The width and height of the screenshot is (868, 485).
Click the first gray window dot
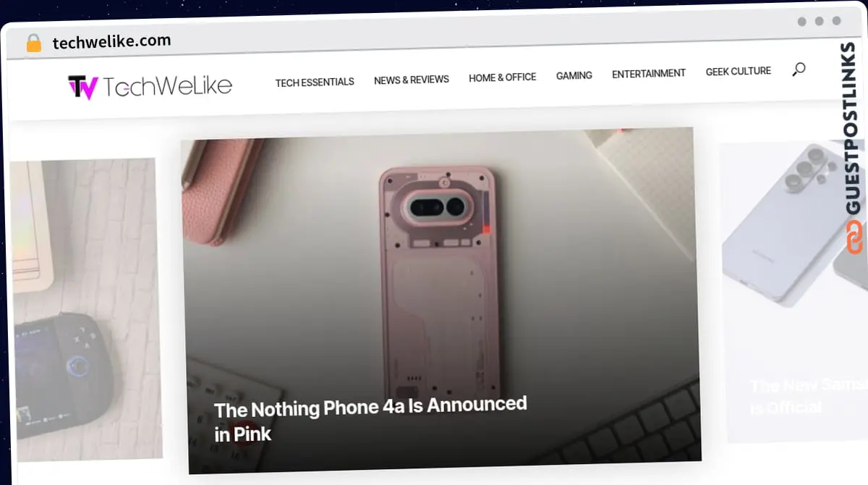[x=802, y=22]
